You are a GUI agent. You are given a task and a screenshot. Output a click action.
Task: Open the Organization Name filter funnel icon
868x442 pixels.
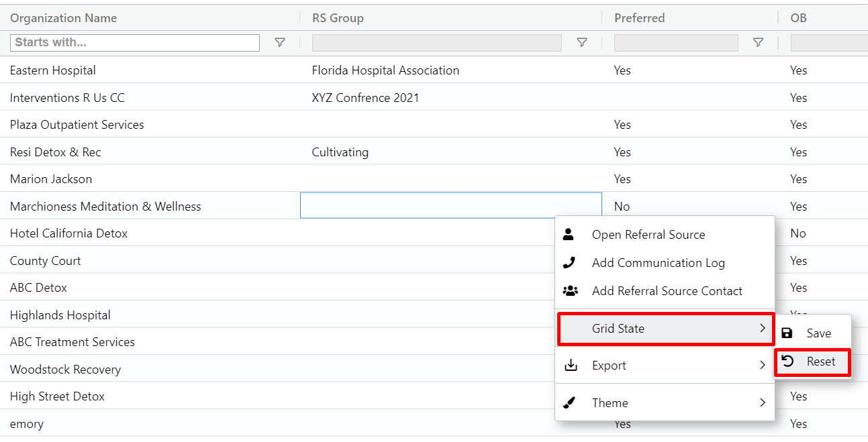280,43
